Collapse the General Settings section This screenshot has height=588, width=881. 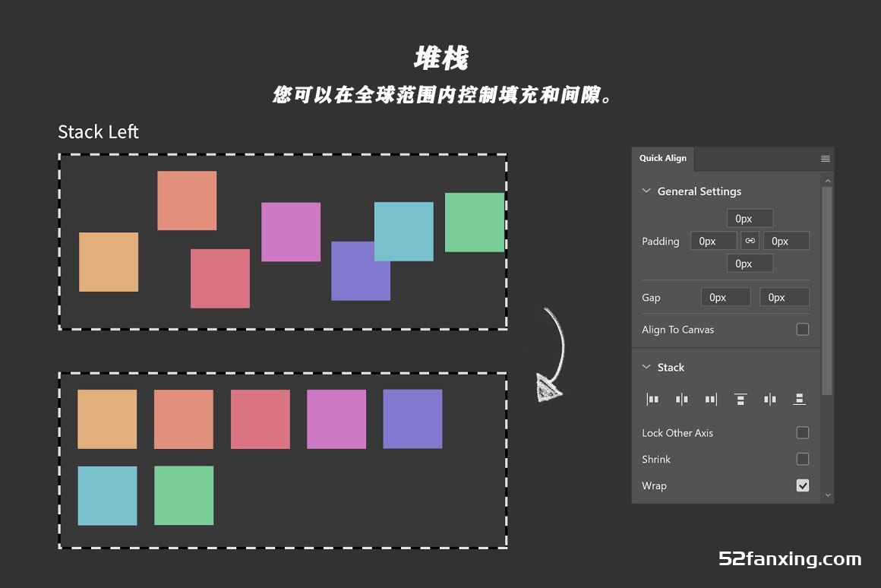(x=646, y=191)
